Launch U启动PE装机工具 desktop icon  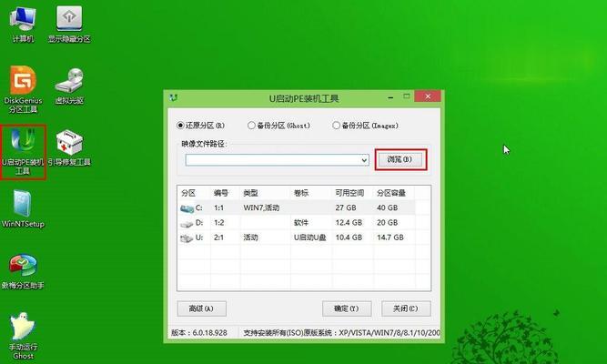click(23, 152)
